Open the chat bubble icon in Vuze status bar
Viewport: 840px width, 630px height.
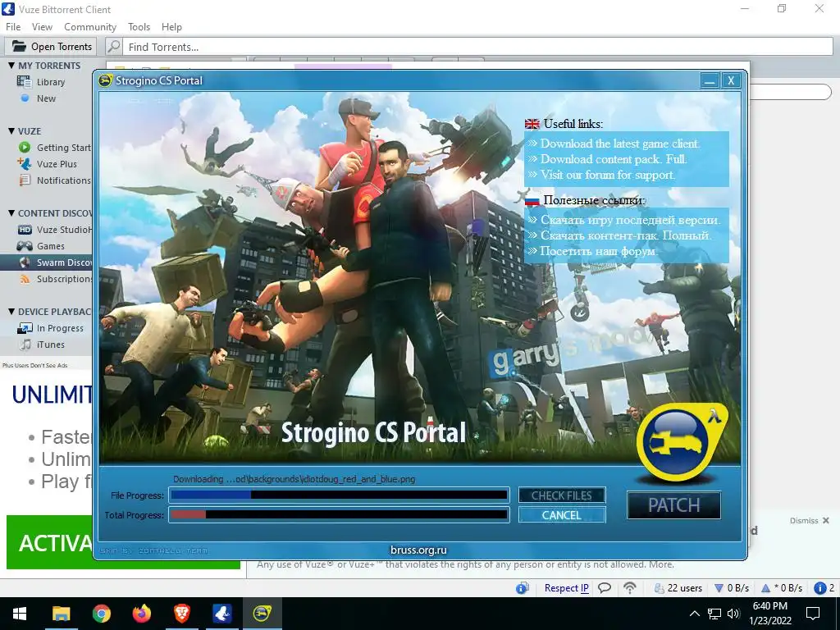605,588
